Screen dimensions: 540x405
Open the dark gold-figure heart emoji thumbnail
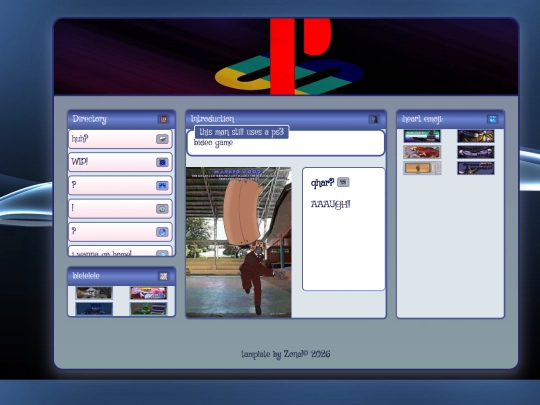(476, 136)
